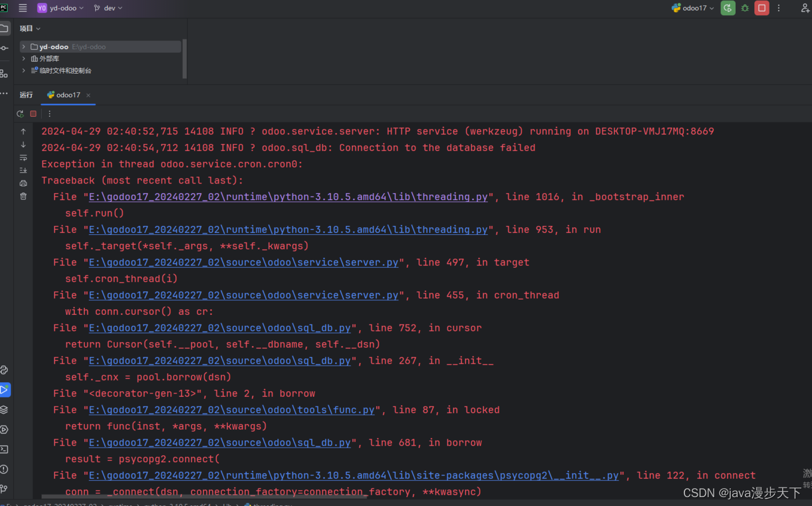The image size is (812, 506).
Task: Open the 项目 view dropdown
Action: (x=30, y=29)
